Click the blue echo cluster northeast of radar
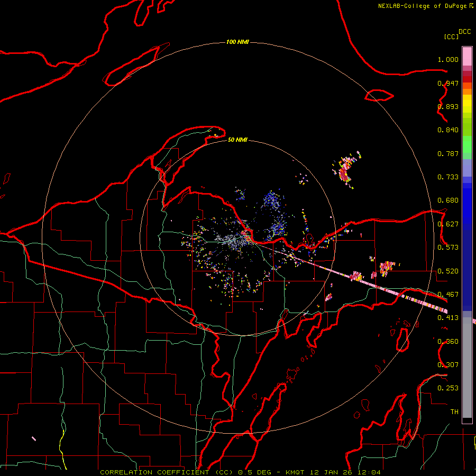476x476 pixels. click(x=272, y=200)
